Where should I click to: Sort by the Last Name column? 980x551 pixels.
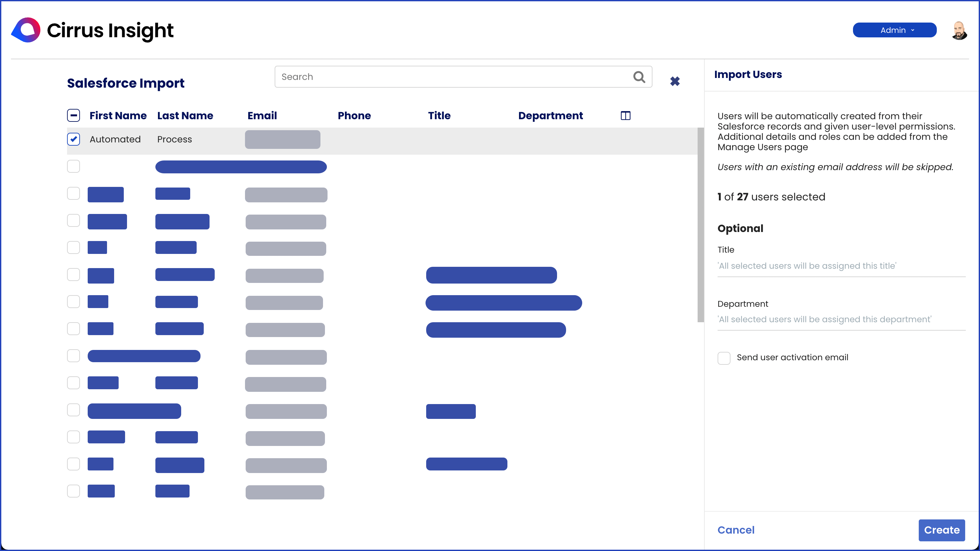(x=185, y=116)
